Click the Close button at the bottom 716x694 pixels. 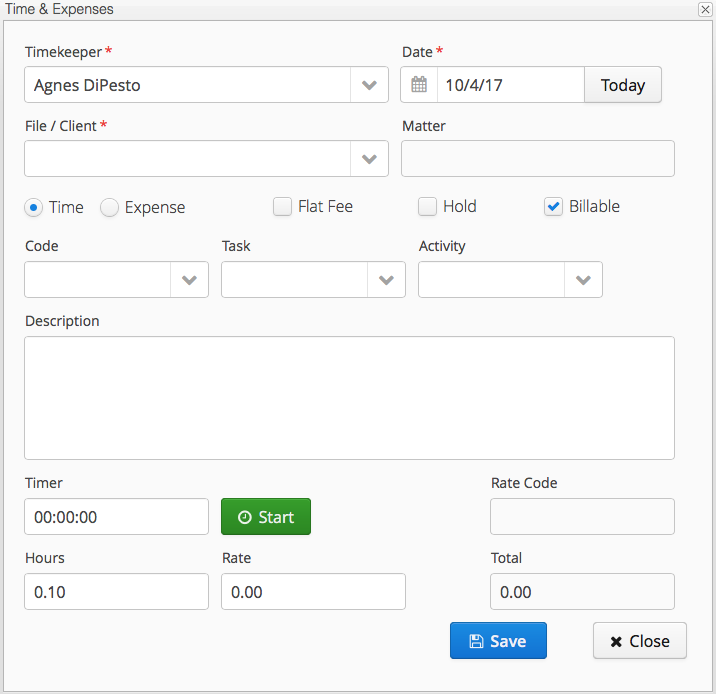[639, 641]
